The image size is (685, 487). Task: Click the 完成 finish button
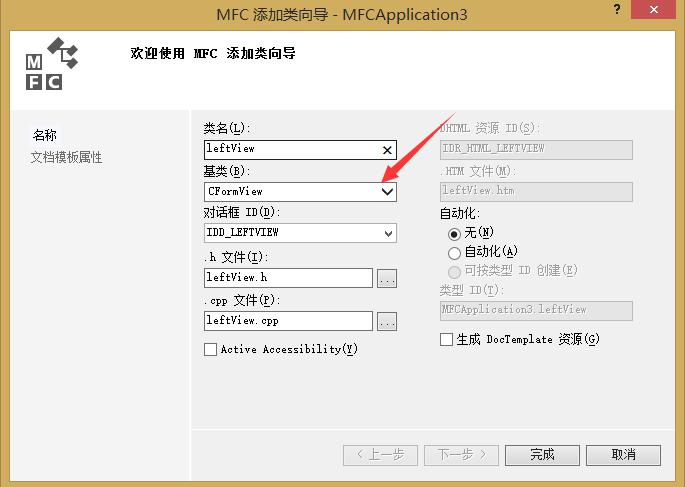click(542, 455)
